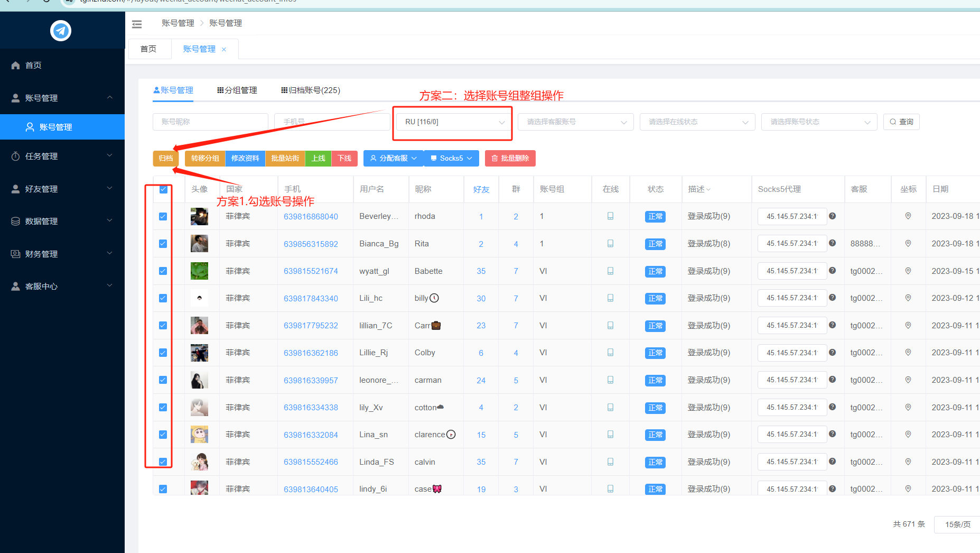The width and height of the screenshot is (980, 553).
Task: Click the Telegram logo in sidebar
Action: point(61,31)
